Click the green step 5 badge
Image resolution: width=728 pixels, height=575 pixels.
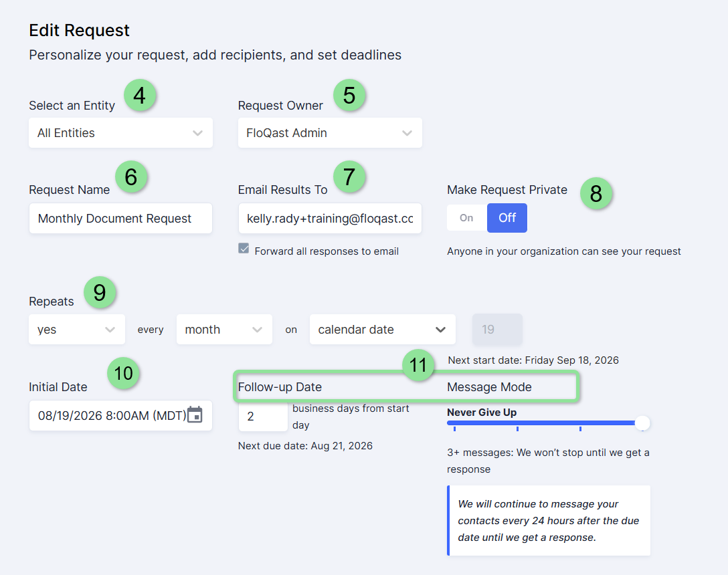349,96
